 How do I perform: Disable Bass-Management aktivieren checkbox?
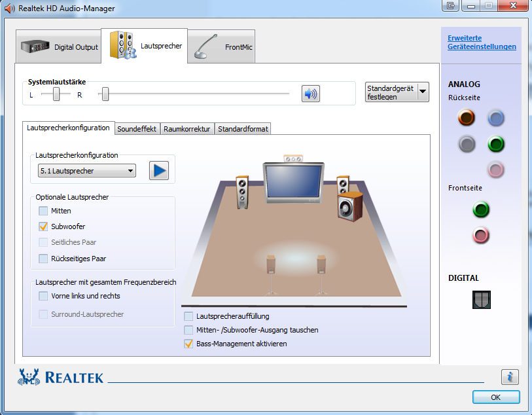coord(188,344)
